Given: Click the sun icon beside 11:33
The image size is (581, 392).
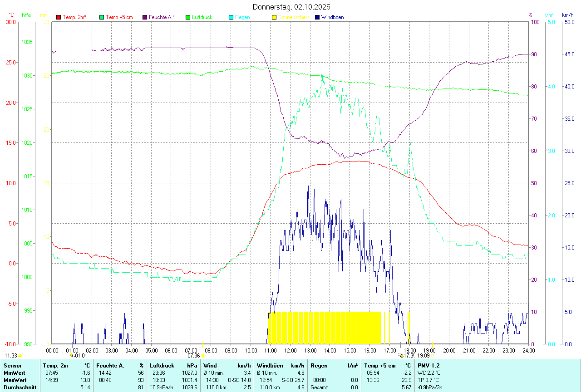Looking at the screenshot, I should (x=20, y=356).
